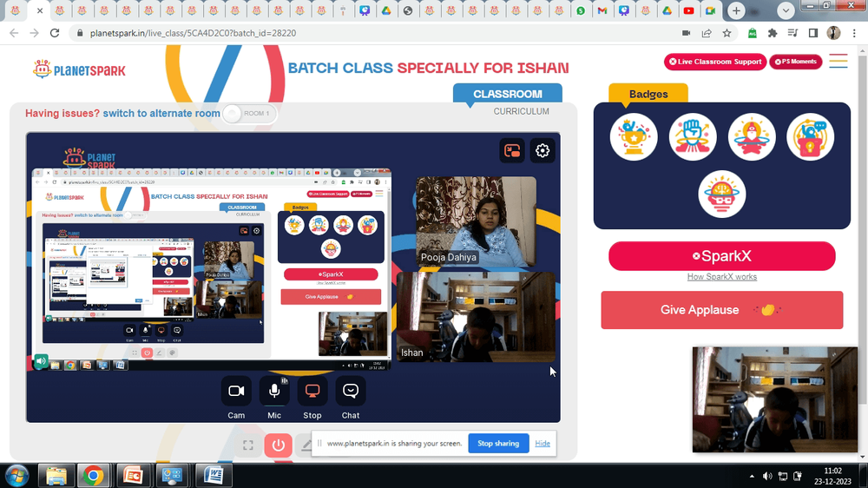Click the shared screen preview

click(211, 269)
